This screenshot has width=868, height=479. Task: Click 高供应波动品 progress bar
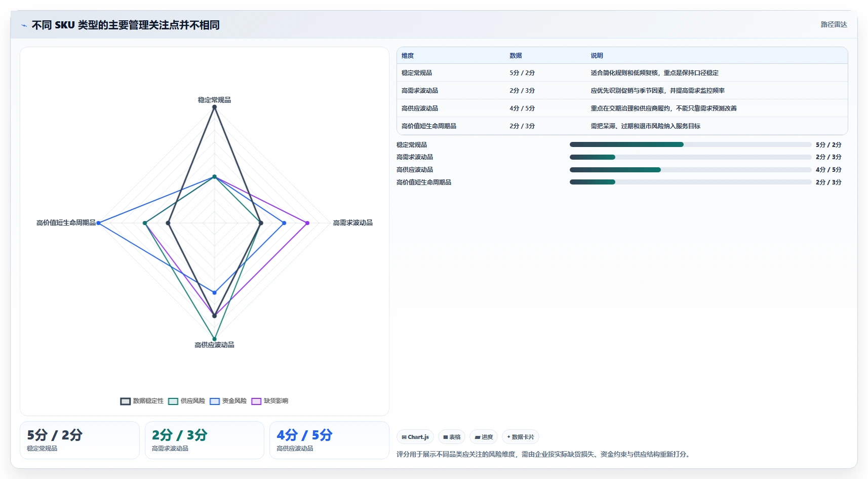(690, 170)
